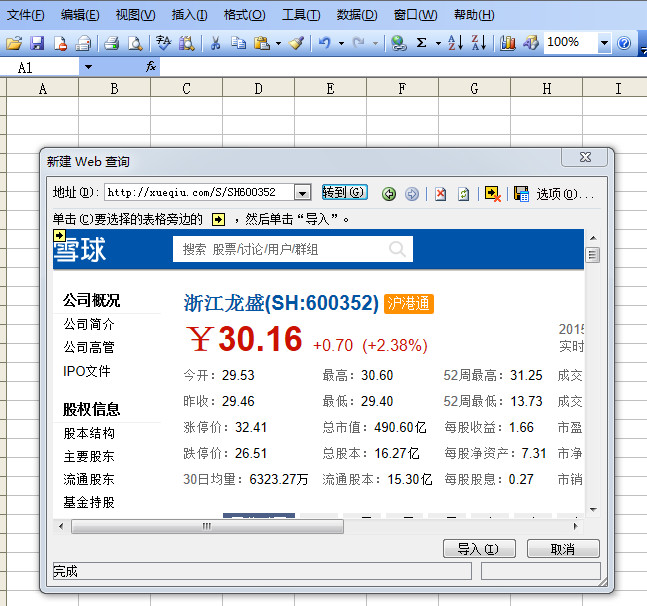Viewport: 647px width, 606px height.
Task: Open the Research binoculars icon
Action: coord(187,42)
